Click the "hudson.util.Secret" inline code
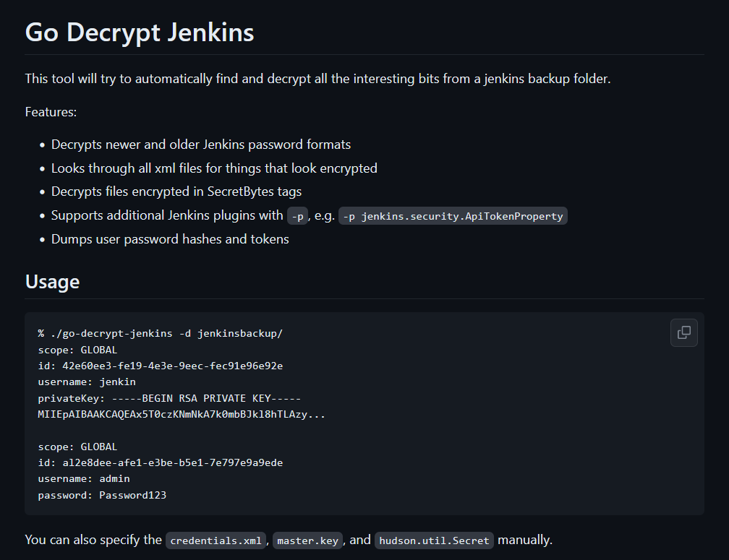Image resolution: width=729 pixels, height=560 pixels. pyautogui.click(x=434, y=540)
